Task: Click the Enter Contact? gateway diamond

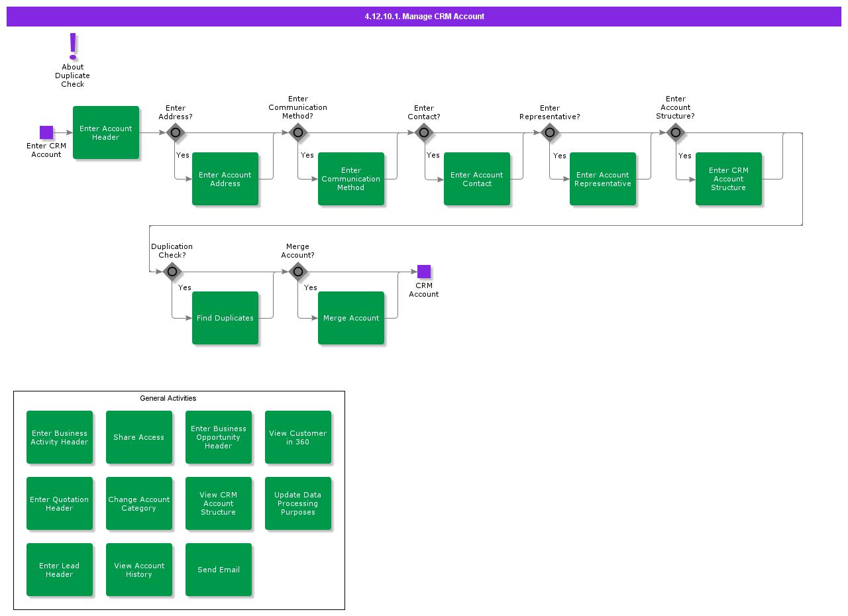Action: tap(424, 132)
